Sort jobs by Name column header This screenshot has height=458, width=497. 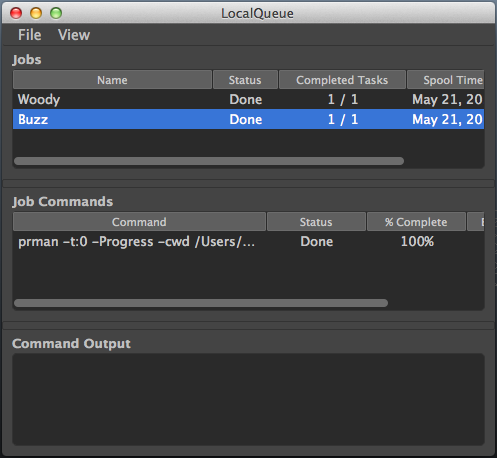pyautogui.click(x=112, y=80)
